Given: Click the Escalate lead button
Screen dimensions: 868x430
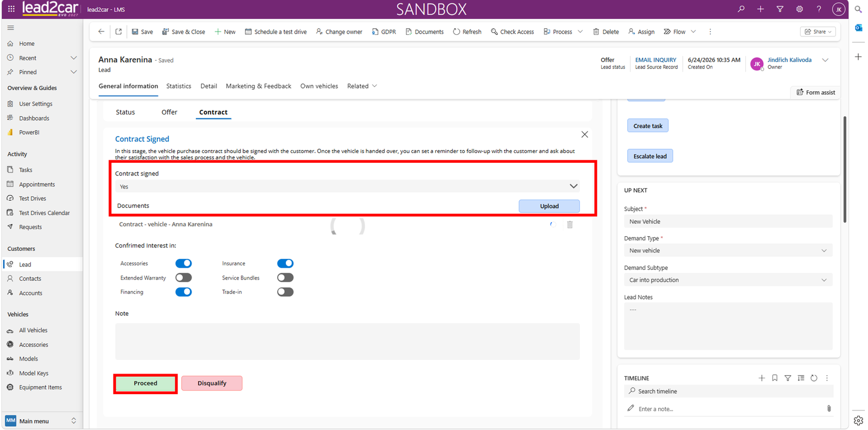Looking at the screenshot, I should click(650, 156).
